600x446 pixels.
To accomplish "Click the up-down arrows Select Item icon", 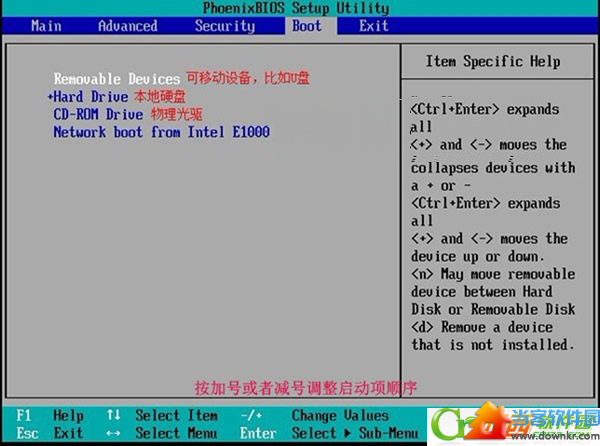I will 113,415.
